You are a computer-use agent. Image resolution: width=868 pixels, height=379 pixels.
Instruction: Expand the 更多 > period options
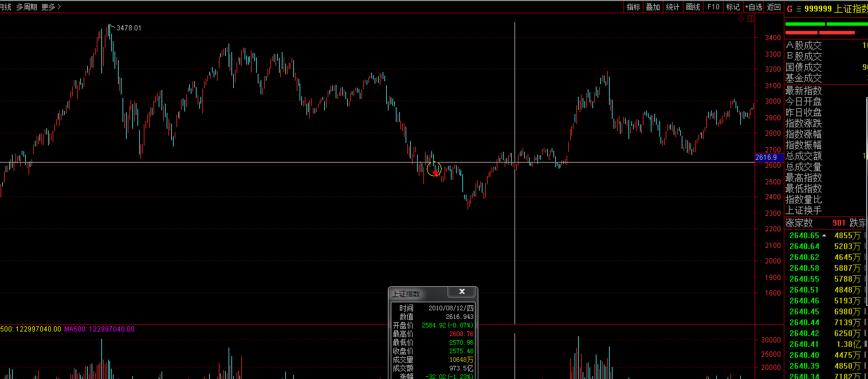tap(51, 7)
